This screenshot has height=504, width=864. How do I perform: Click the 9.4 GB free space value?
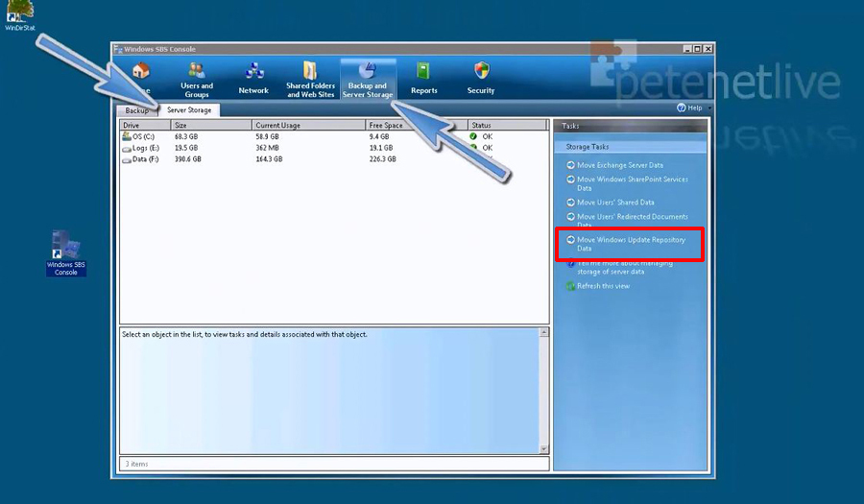(x=379, y=136)
